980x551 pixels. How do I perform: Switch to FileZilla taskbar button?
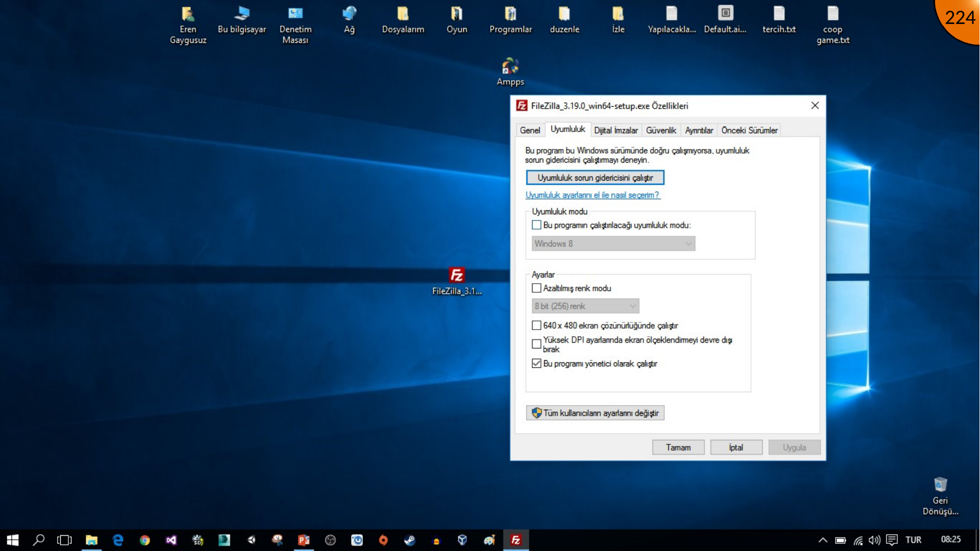click(x=516, y=540)
